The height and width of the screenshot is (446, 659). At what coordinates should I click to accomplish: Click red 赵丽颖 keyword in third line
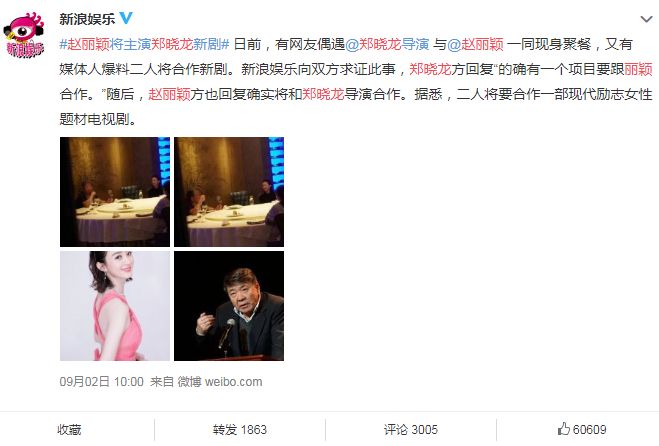[x=169, y=94]
